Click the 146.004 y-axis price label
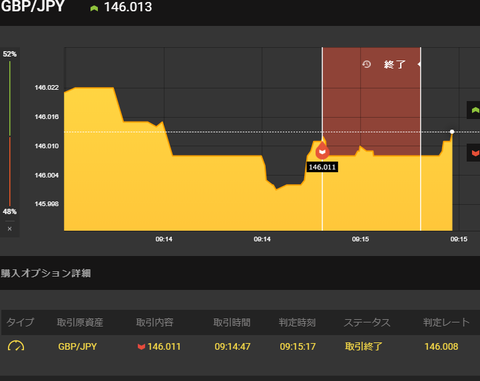480x381 pixels. (47, 175)
